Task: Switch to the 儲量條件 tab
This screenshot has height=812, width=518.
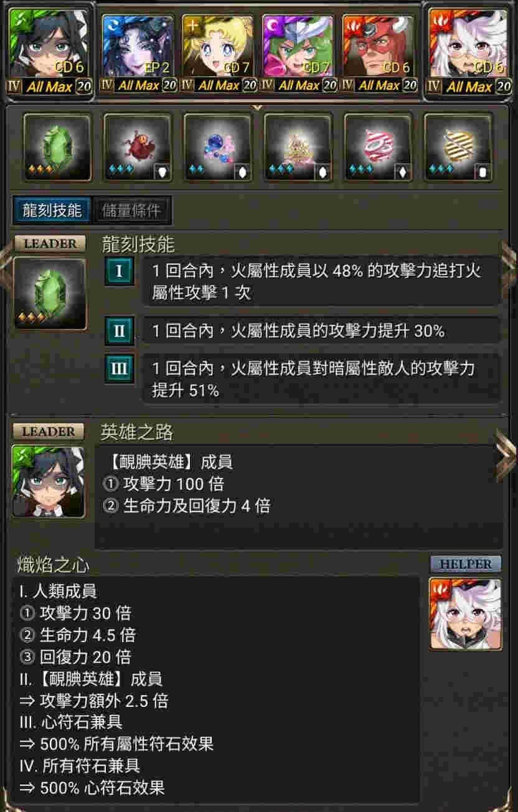Action: pos(131,210)
